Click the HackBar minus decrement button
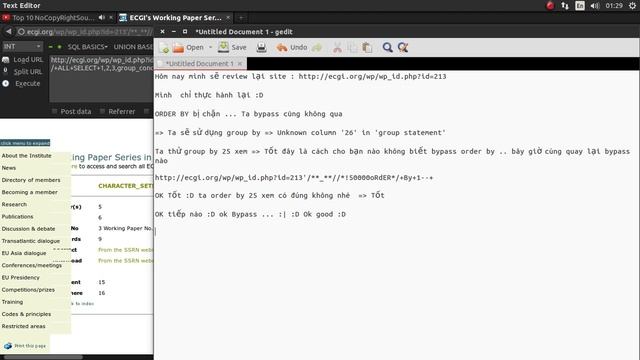This screenshot has height=360, width=640. [50, 47]
